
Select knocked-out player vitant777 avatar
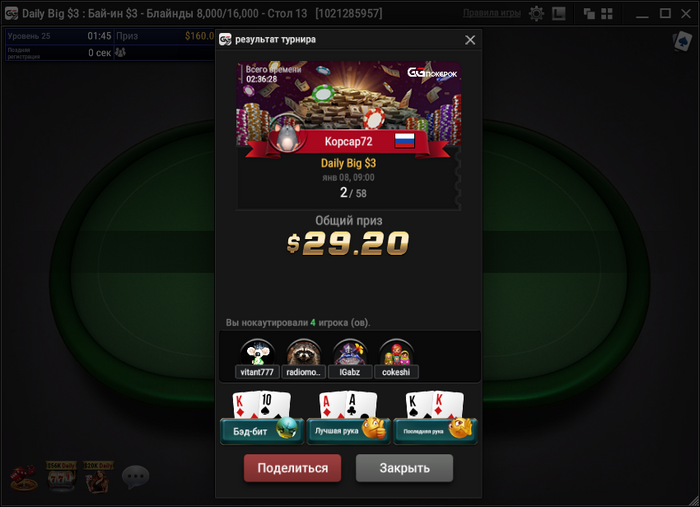point(257,353)
